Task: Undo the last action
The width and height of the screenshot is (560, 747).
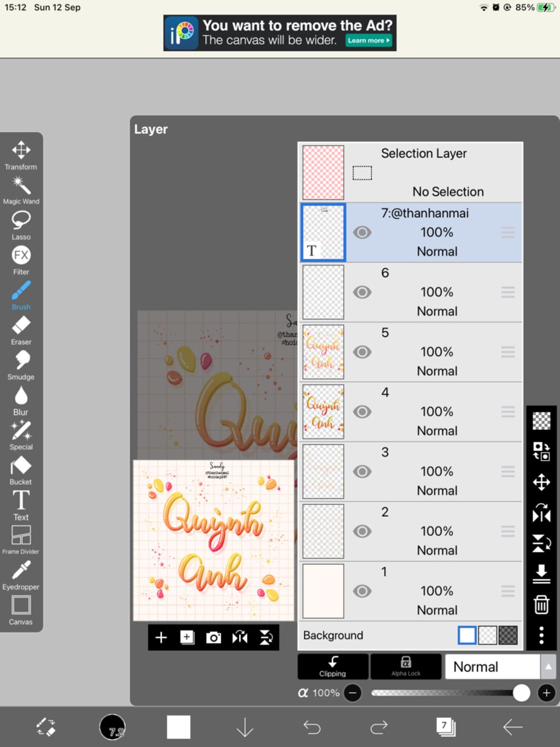Action: [312, 727]
